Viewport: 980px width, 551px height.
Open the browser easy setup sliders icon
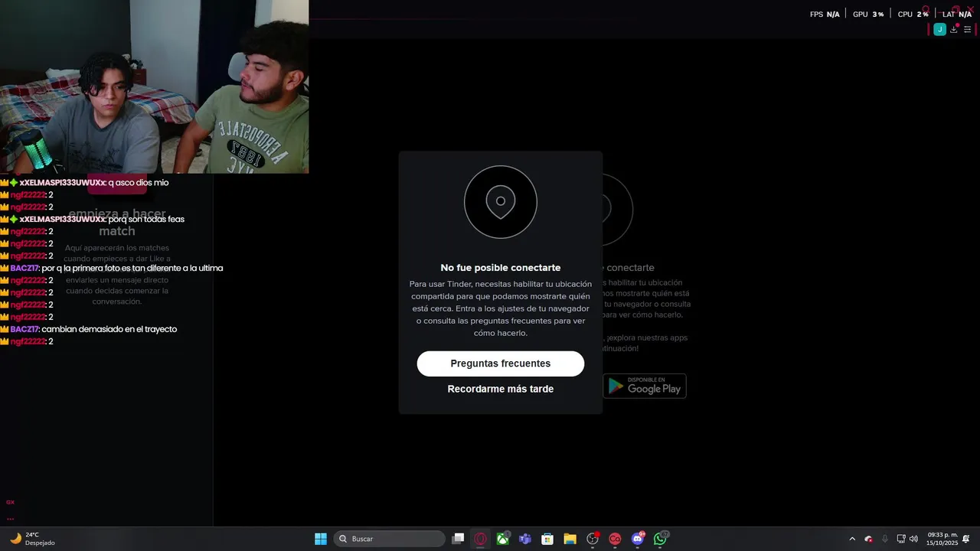click(967, 30)
